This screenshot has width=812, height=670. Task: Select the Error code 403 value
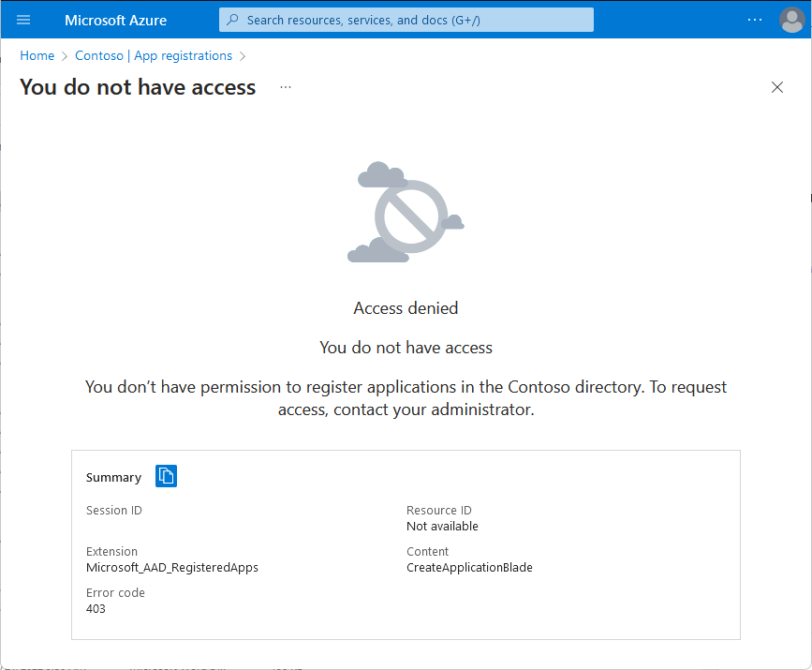(96, 608)
